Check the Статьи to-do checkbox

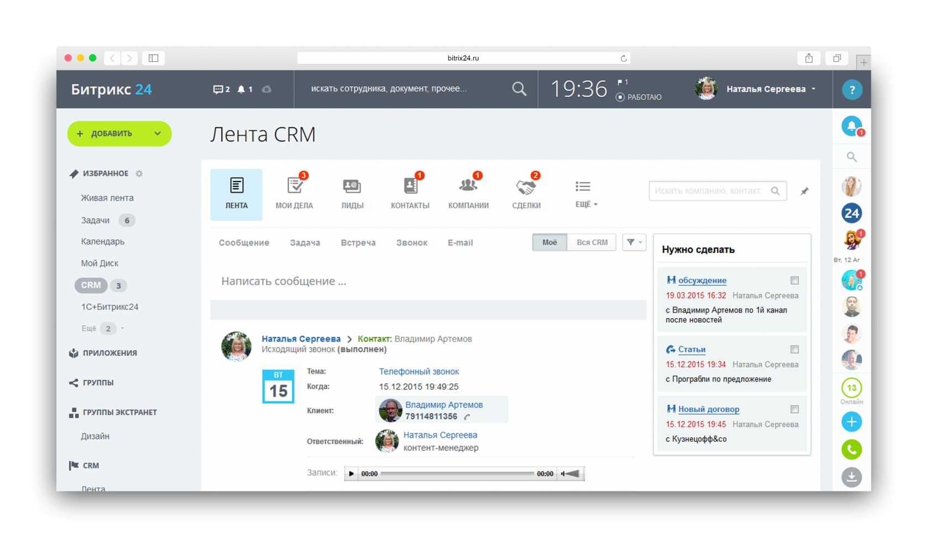(x=795, y=349)
